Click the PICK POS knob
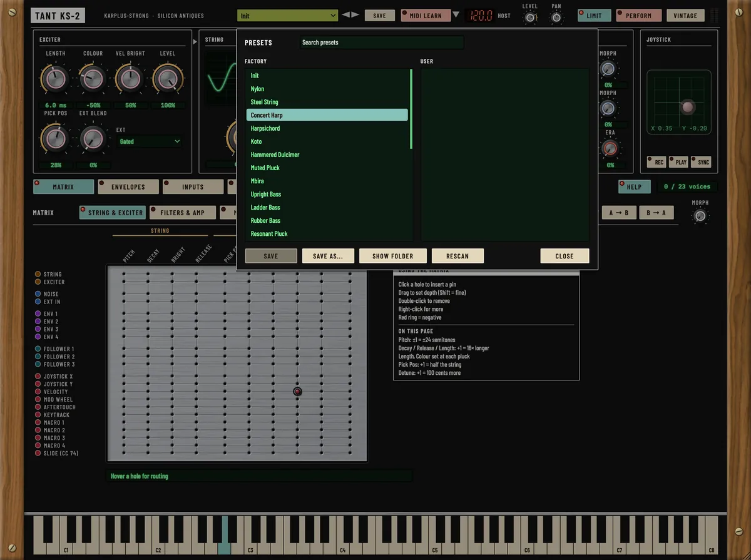 tap(55, 138)
